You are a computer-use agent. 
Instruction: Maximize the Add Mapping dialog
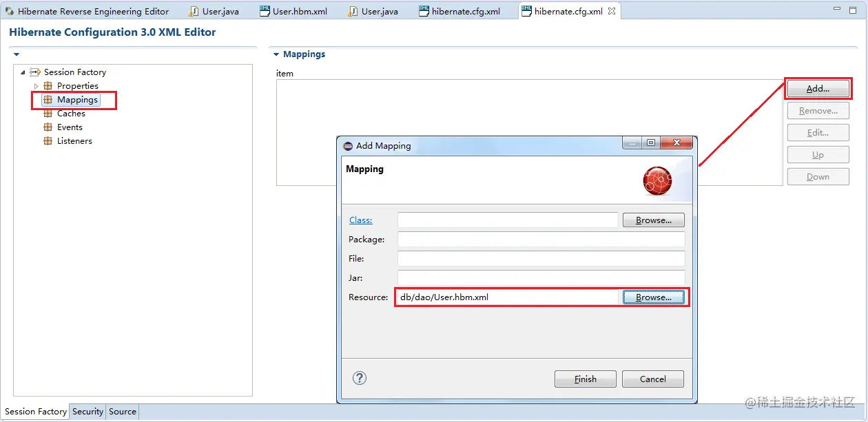coord(651,143)
